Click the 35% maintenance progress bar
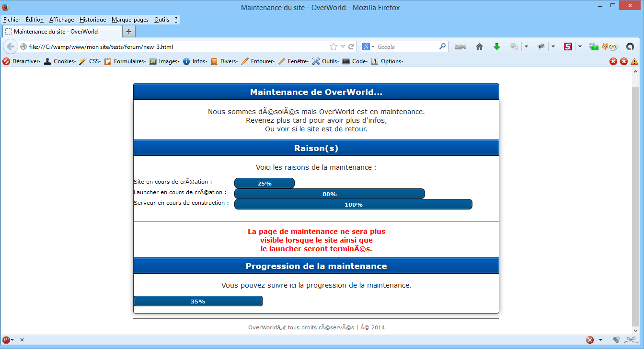The height and width of the screenshot is (349, 644). point(198,301)
